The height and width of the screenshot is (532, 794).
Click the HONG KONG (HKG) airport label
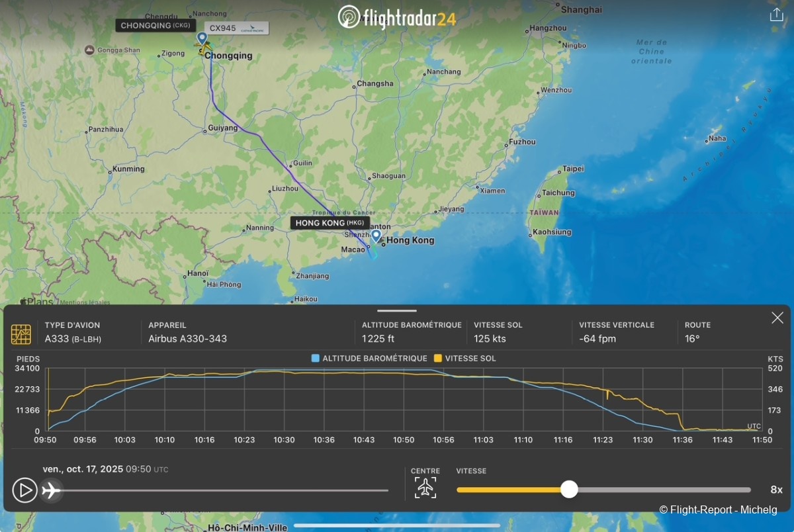point(330,223)
